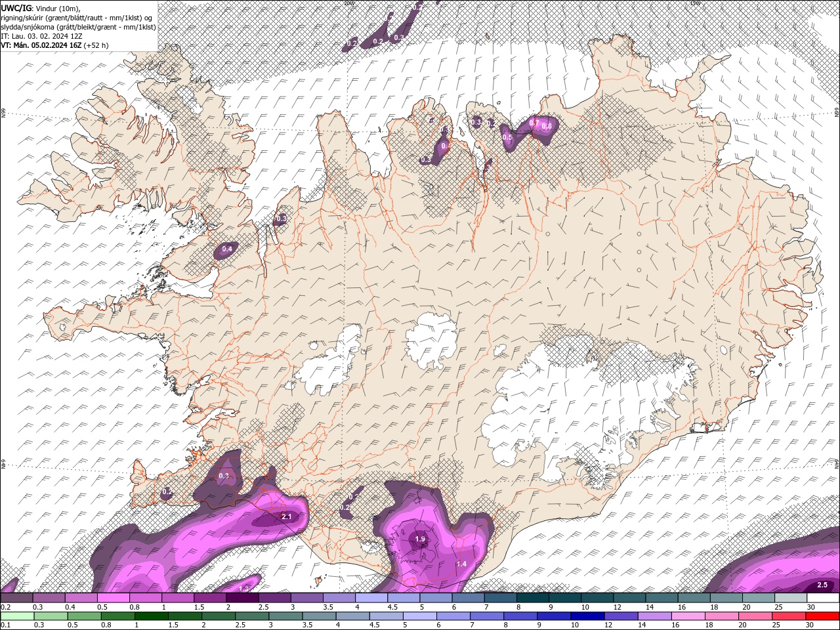Click the 'UWC/IG: Vindur (10m)' title text

(x=41, y=8)
